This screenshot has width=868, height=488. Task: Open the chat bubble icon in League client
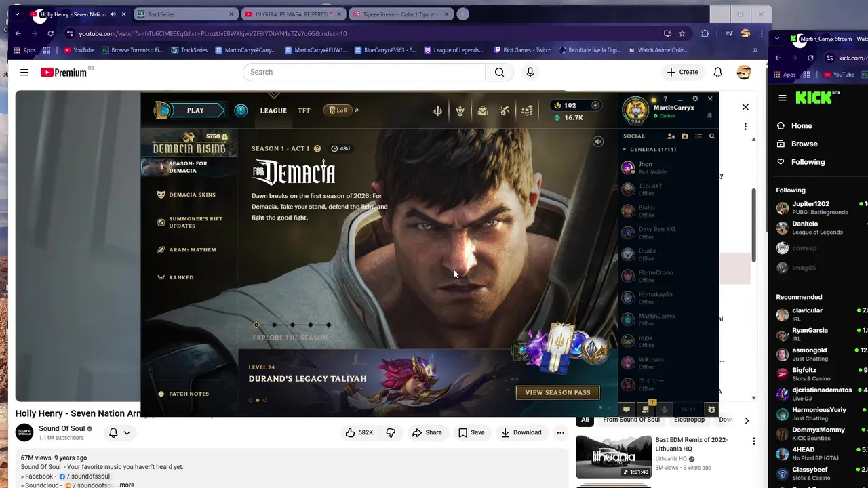point(627,409)
